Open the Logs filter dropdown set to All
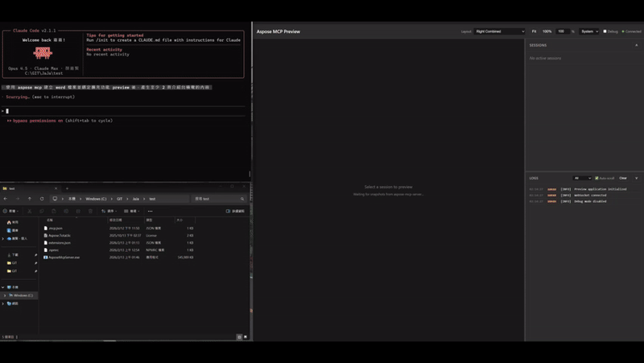Image resolution: width=644 pixels, height=363 pixels. 582,178
